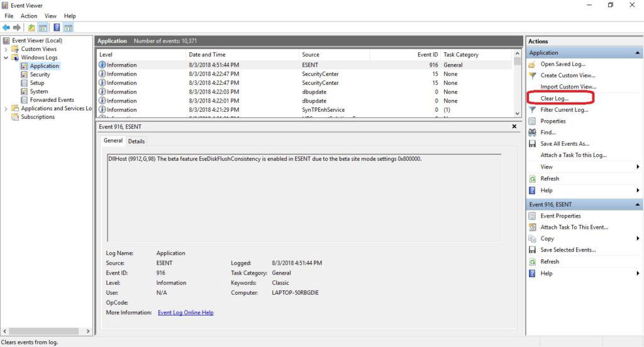Open the View menu in menu bar
The width and height of the screenshot is (644, 347).
pyautogui.click(x=50, y=16)
